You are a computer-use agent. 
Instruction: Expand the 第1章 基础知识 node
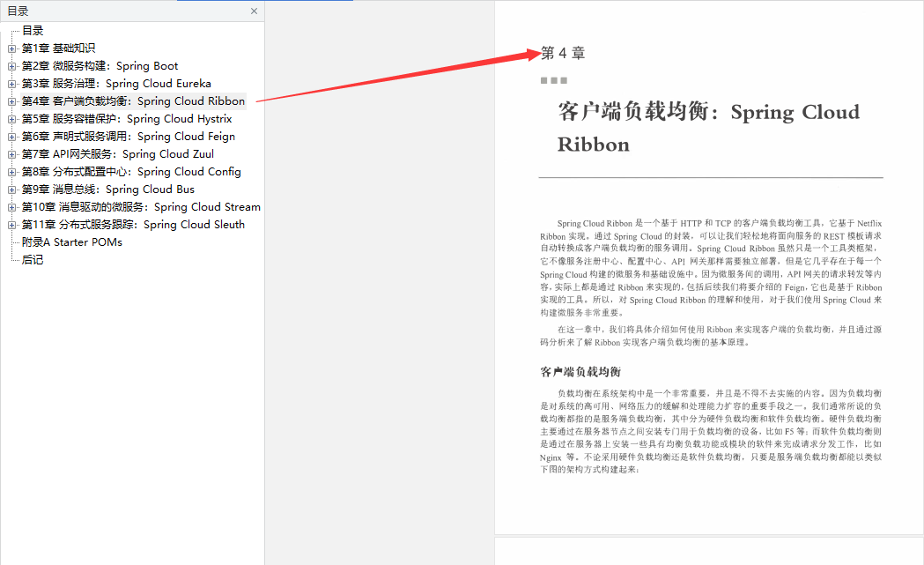click(11, 48)
